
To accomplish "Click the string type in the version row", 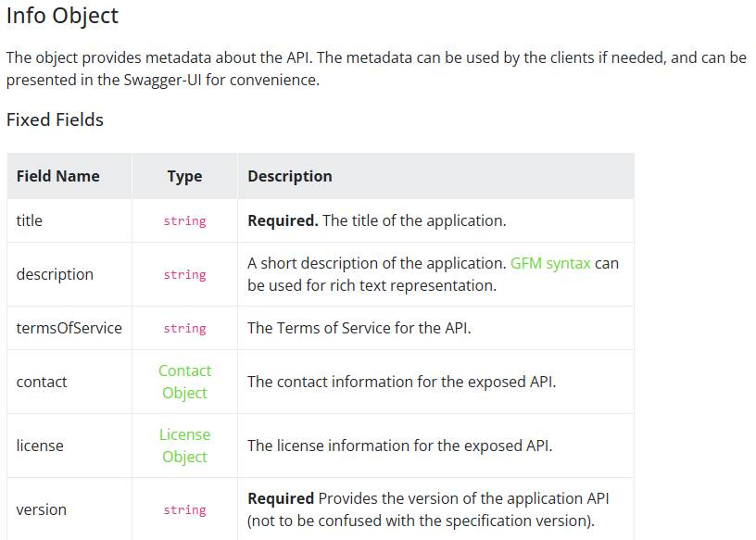I will click(x=184, y=510).
